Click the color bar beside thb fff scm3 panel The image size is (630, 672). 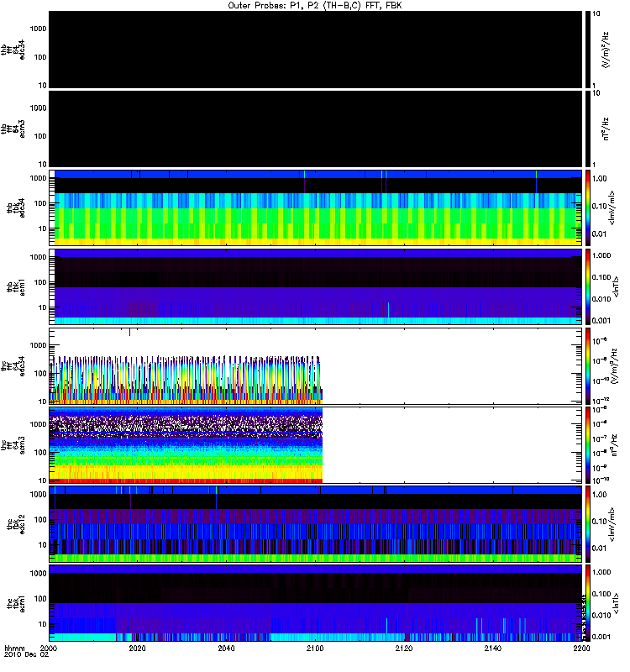[x=588, y=129]
